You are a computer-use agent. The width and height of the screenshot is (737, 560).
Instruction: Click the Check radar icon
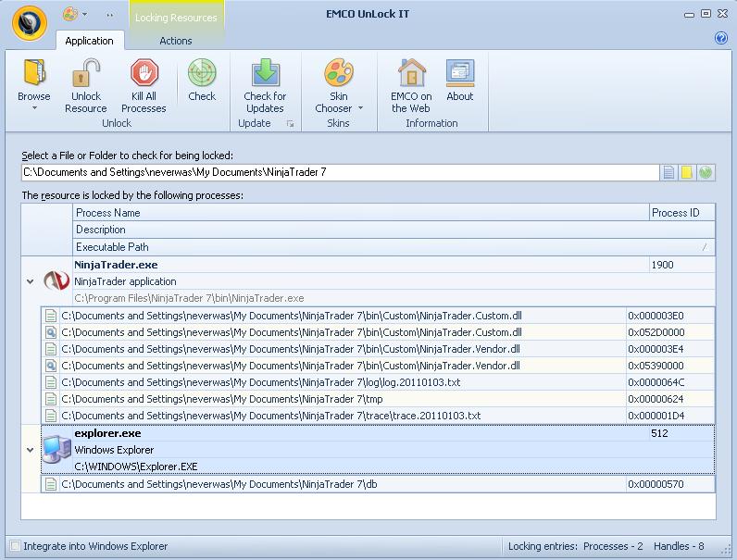[x=202, y=72]
